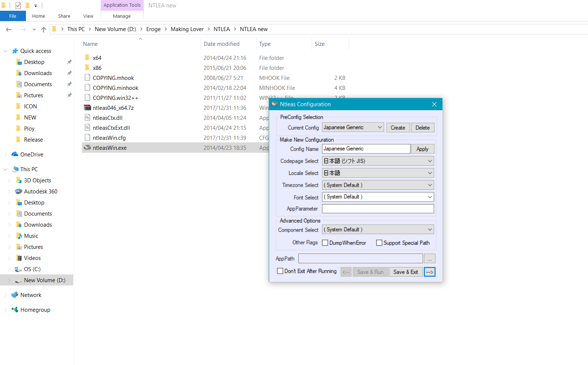Click the OneDrive cloud icon
Viewport: 588px width, 365px height.
pos(15,154)
